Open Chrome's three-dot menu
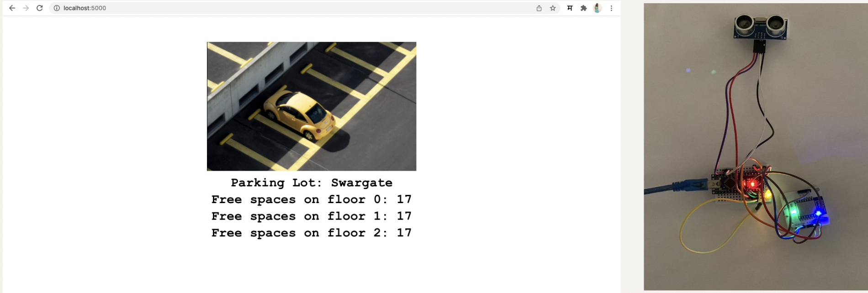The width and height of the screenshot is (868, 293). [611, 8]
